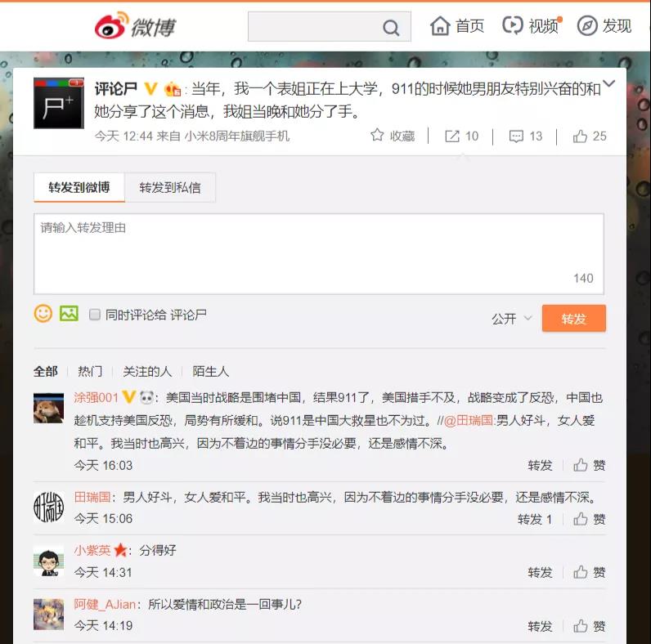Open 涂强001's avatar

tap(48, 408)
